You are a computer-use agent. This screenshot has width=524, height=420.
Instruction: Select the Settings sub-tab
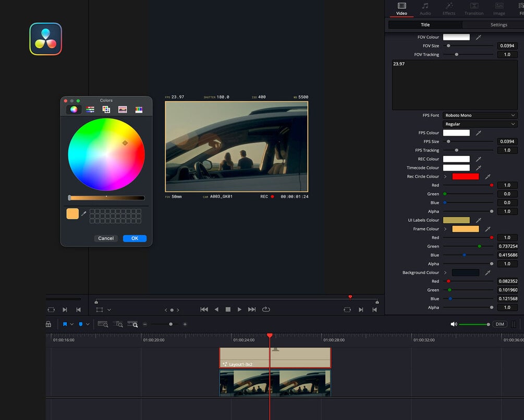pyautogui.click(x=498, y=25)
